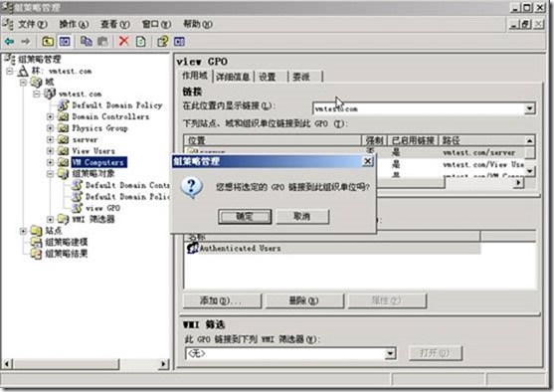Click the 添加(D)... button
Image resolution: width=554 pixels, height=392 pixels.
tap(222, 300)
